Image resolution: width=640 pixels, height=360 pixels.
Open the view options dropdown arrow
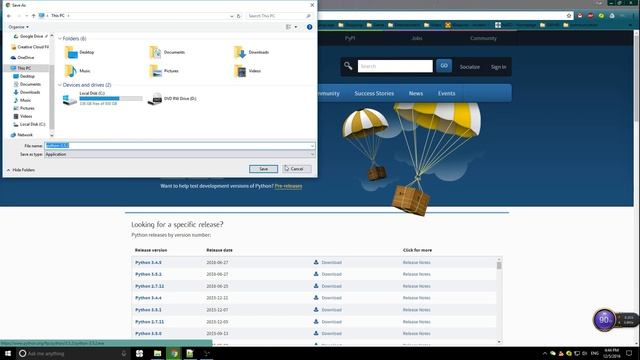click(296, 27)
